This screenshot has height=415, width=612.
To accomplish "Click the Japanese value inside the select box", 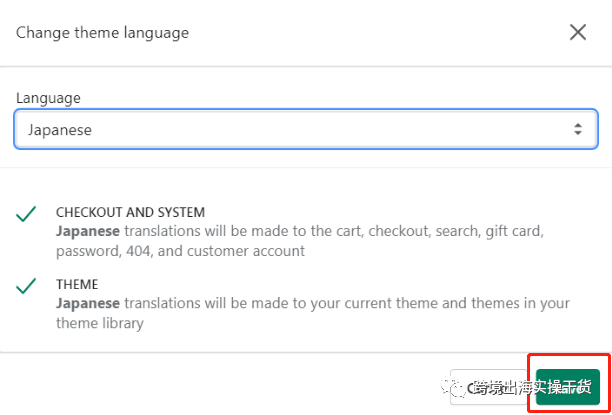I will (60, 130).
